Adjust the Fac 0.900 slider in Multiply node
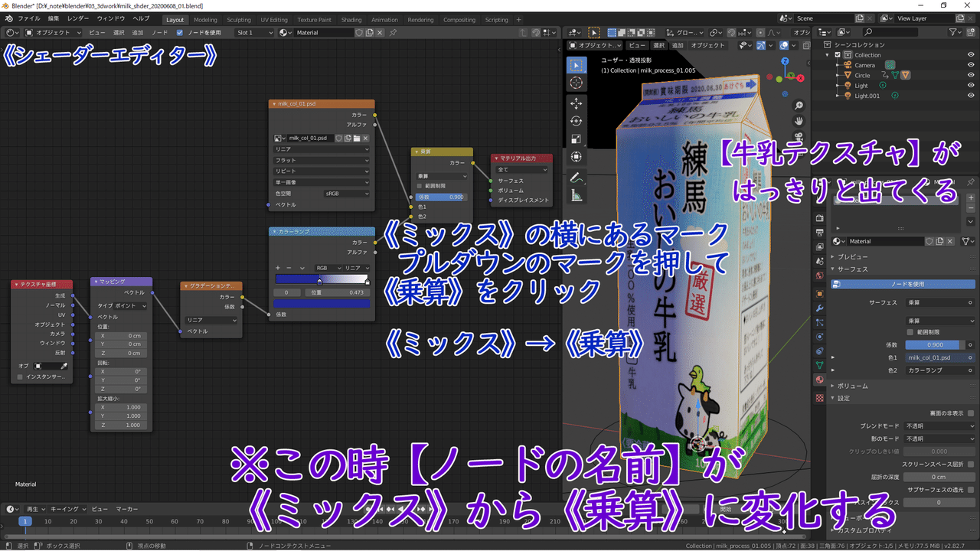This screenshot has width=980, height=551. click(442, 197)
